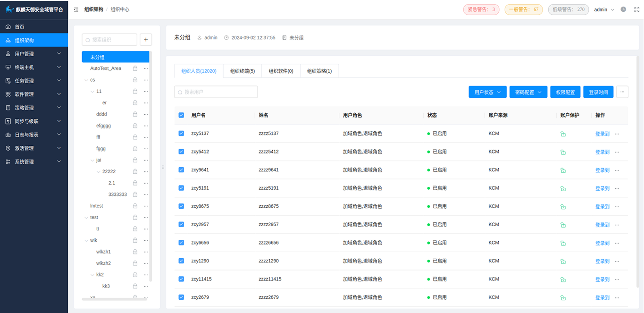Collapse the 22222 tree branch
Viewport: 644px width, 313px height.
(98, 171)
